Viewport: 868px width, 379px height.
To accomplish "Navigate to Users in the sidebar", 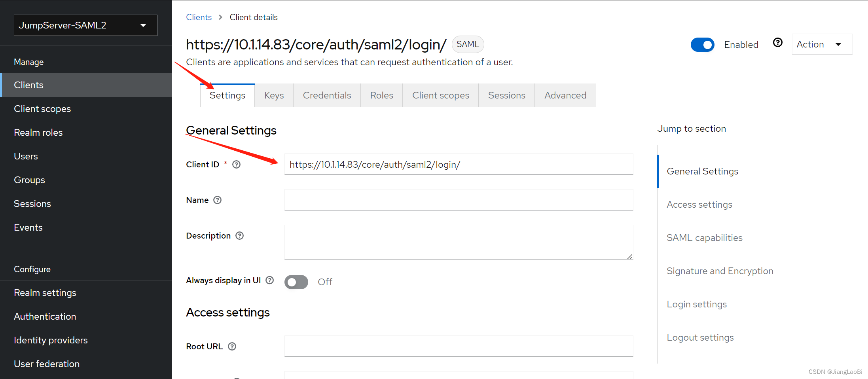I will pyautogui.click(x=26, y=156).
